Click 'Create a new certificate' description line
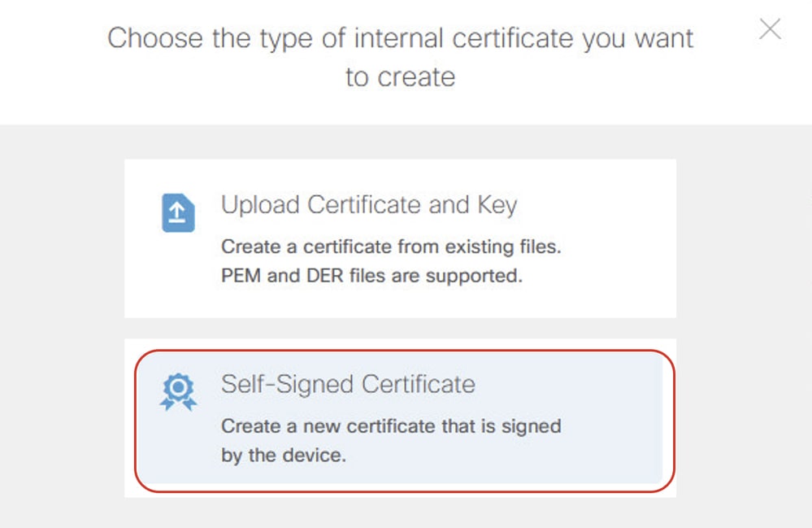812x528 pixels. point(391,425)
